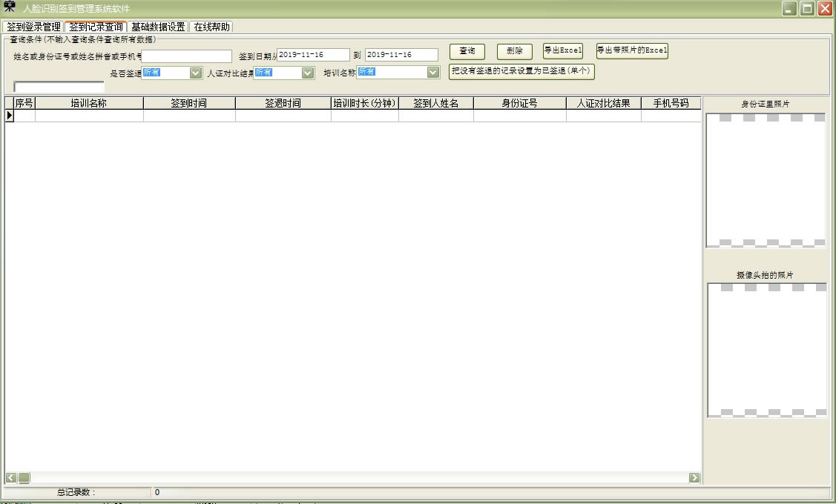Click the 查询 search button
Screen dimensions: 836x504
coord(467,51)
